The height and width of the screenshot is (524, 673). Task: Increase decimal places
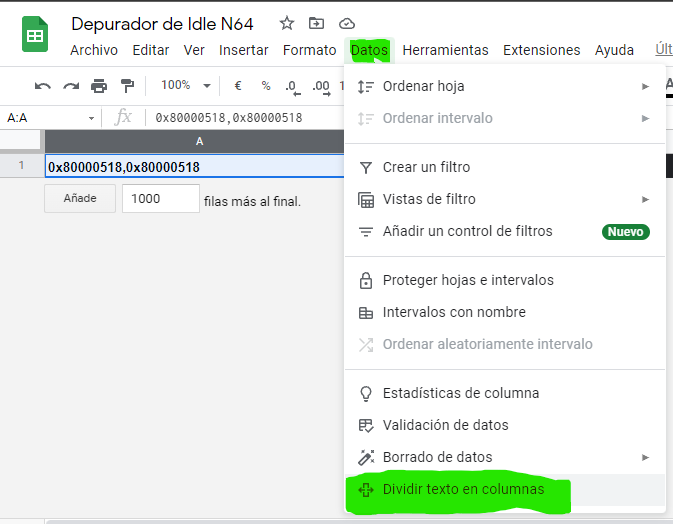pos(321,87)
